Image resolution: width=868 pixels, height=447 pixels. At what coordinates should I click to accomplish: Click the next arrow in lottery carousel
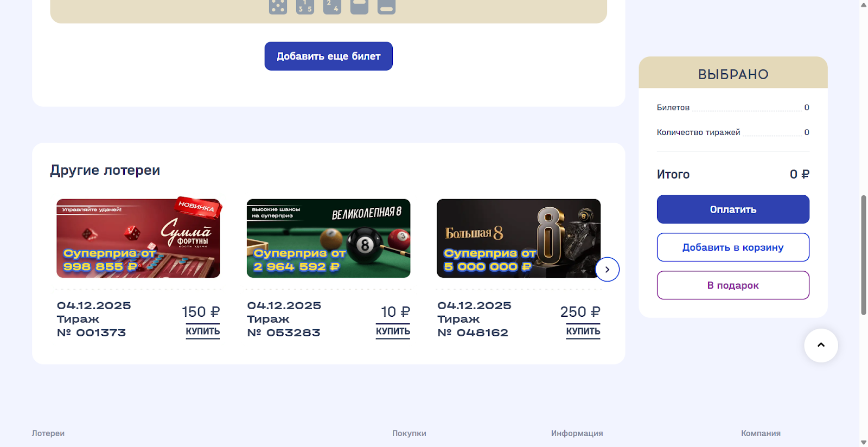[x=607, y=269]
